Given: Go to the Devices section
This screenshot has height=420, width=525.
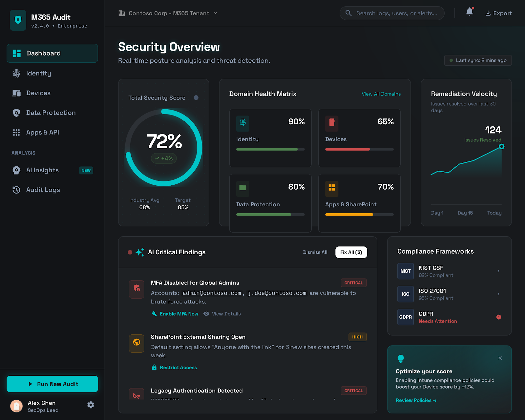Looking at the screenshot, I should [x=52, y=93].
